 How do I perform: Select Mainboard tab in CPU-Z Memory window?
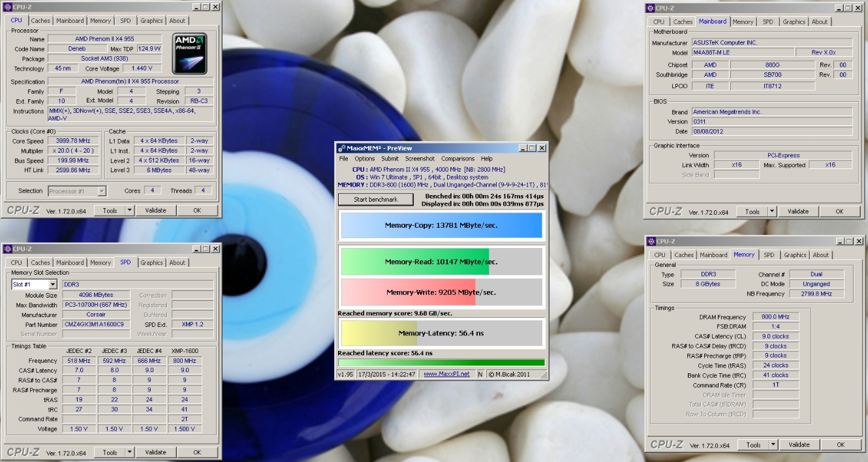[x=713, y=255]
